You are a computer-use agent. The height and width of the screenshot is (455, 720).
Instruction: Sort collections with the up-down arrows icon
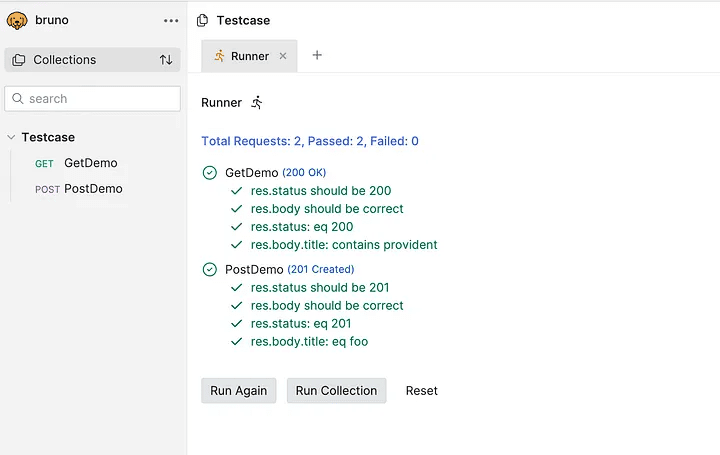click(166, 60)
